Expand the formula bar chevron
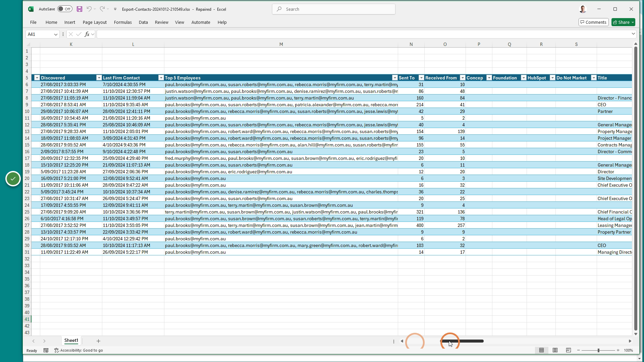 [633, 34]
